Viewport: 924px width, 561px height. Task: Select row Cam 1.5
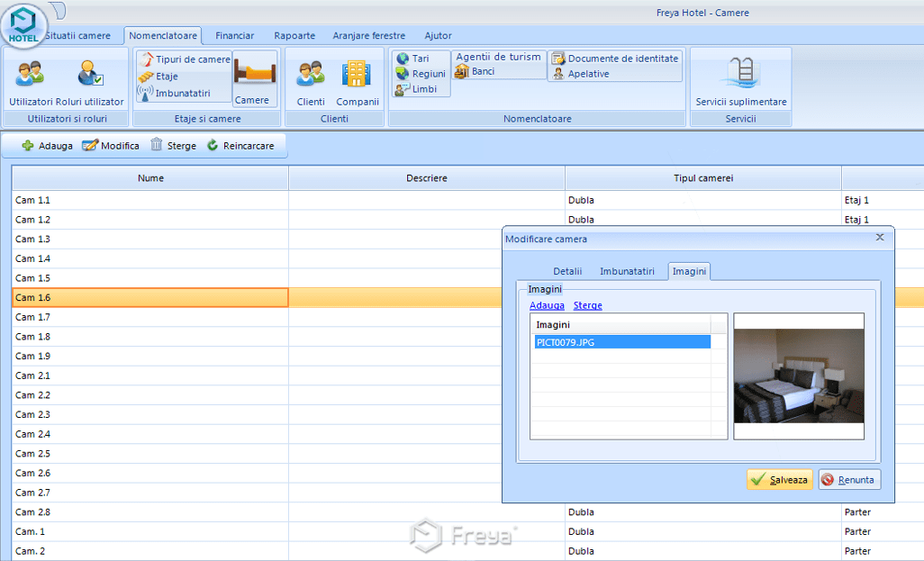(x=150, y=278)
